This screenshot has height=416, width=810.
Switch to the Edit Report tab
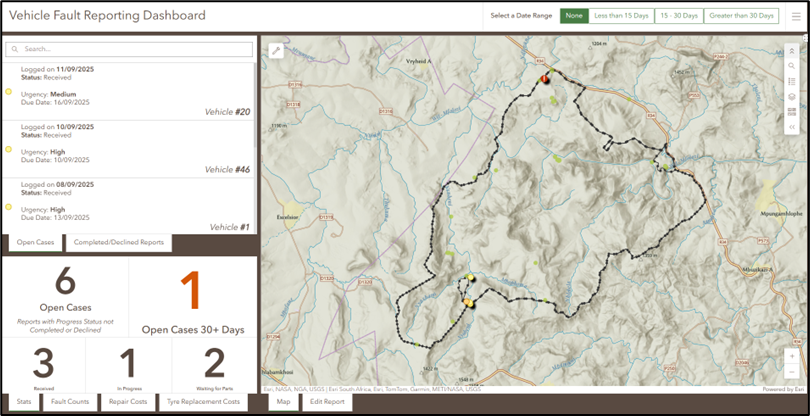(x=327, y=402)
